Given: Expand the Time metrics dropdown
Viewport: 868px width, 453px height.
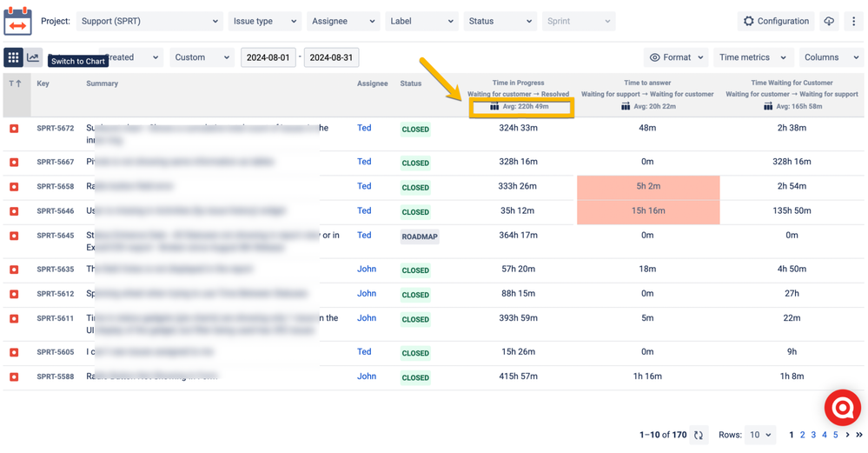Looking at the screenshot, I should 752,57.
